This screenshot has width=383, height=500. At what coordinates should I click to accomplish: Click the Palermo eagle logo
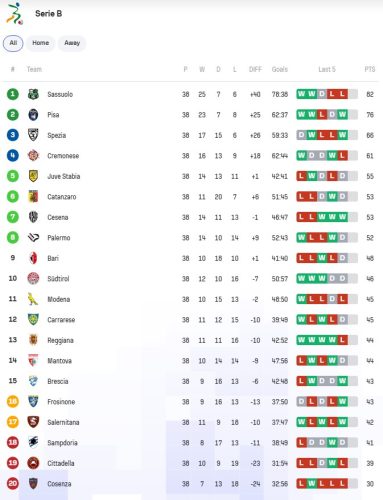point(33,238)
